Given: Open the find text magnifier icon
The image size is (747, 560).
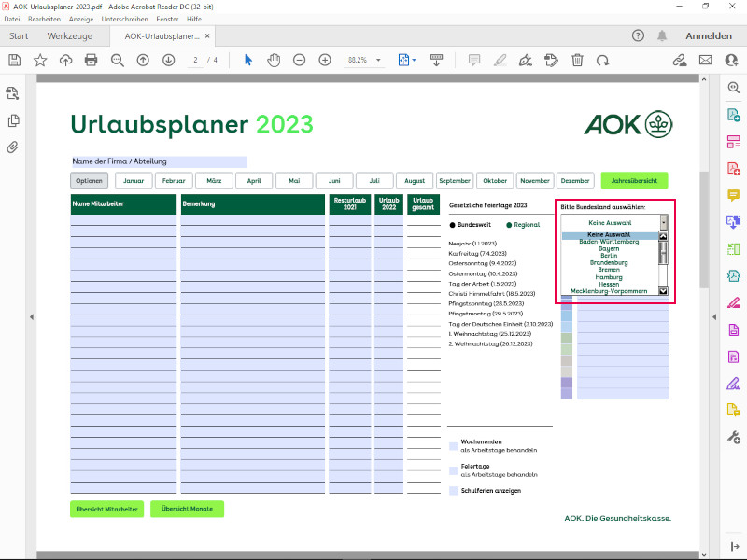Looking at the screenshot, I should (x=118, y=60).
